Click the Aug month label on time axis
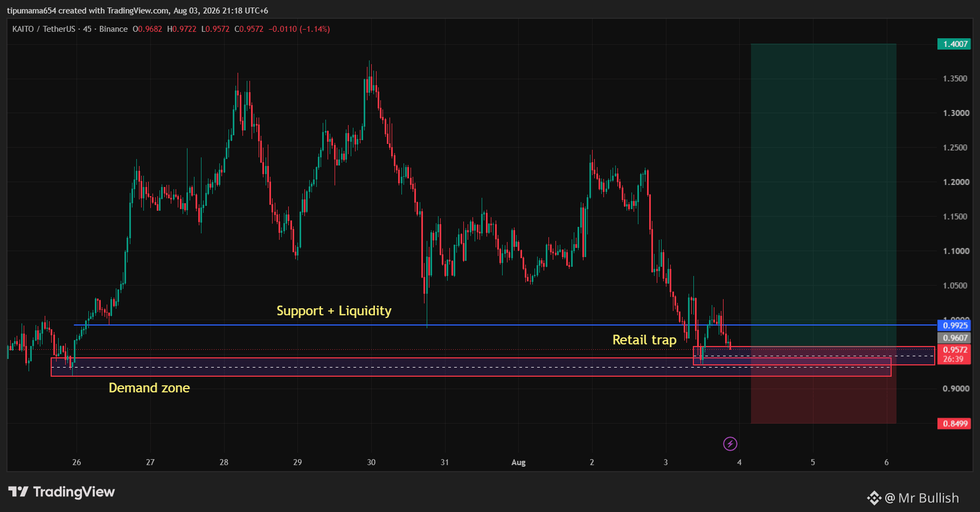The width and height of the screenshot is (980, 512). 518,462
